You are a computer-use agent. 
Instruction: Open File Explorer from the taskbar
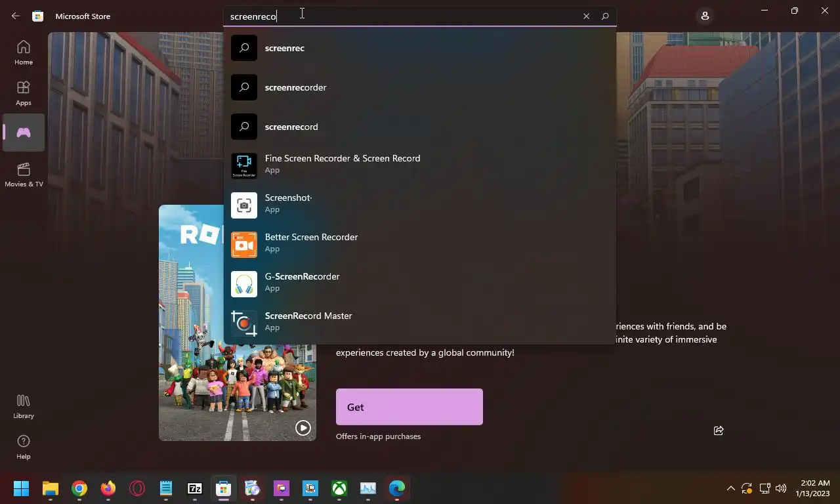51,488
